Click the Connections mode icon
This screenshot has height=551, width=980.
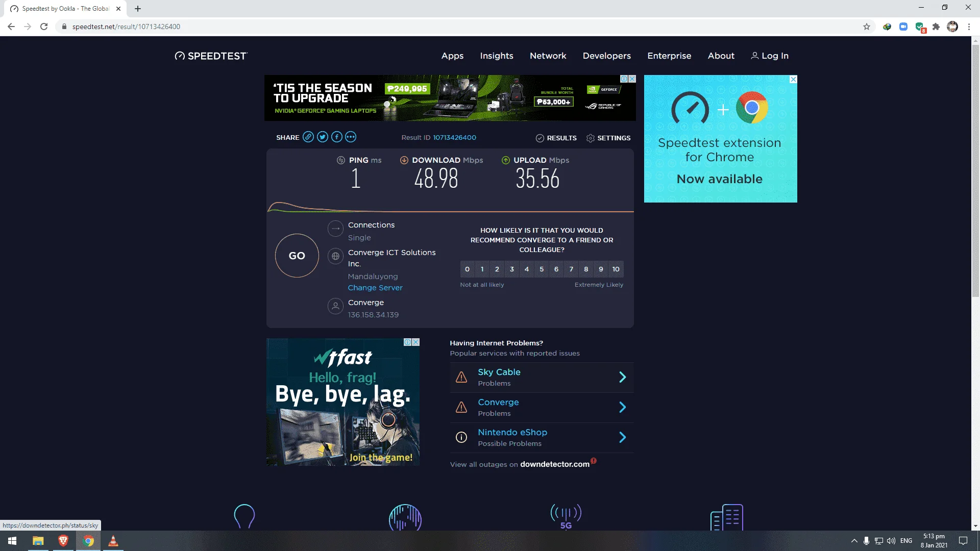click(335, 229)
